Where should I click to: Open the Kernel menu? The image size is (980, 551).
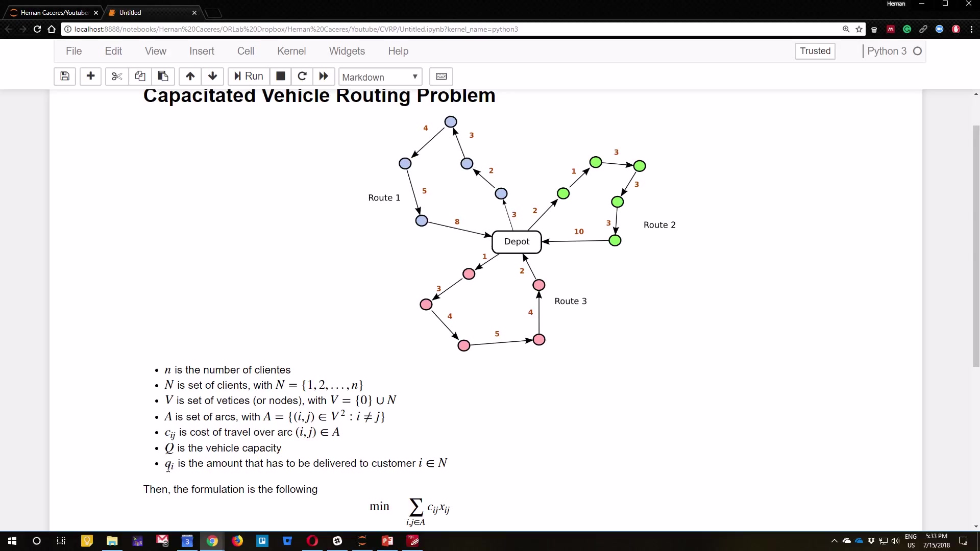292,51
